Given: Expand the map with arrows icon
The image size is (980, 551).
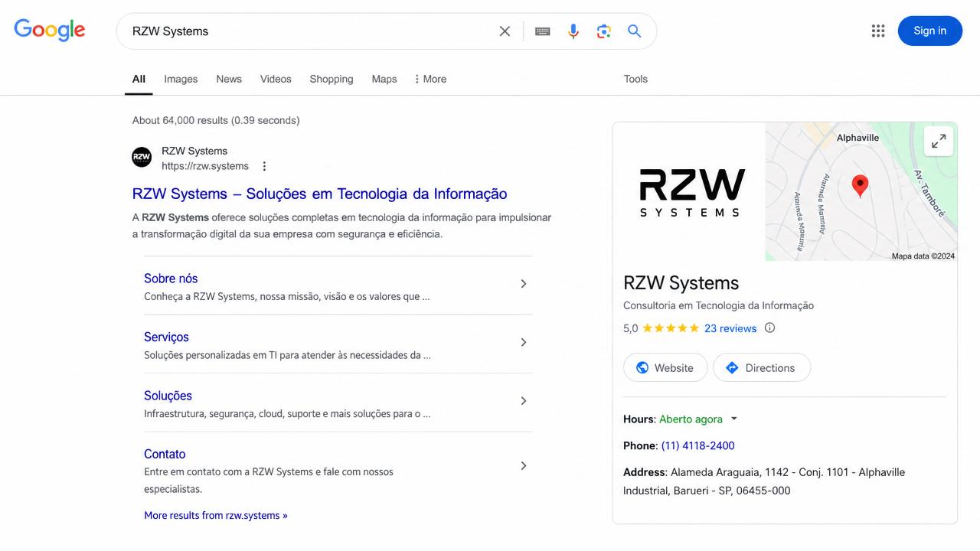Looking at the screenshot, I should [939, 141].
